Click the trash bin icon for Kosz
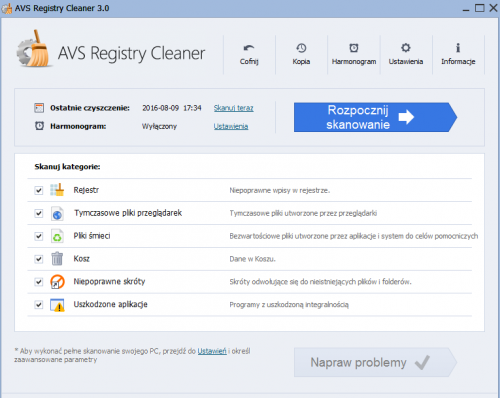Screen dimensions: 500x398 coord(57,259)
